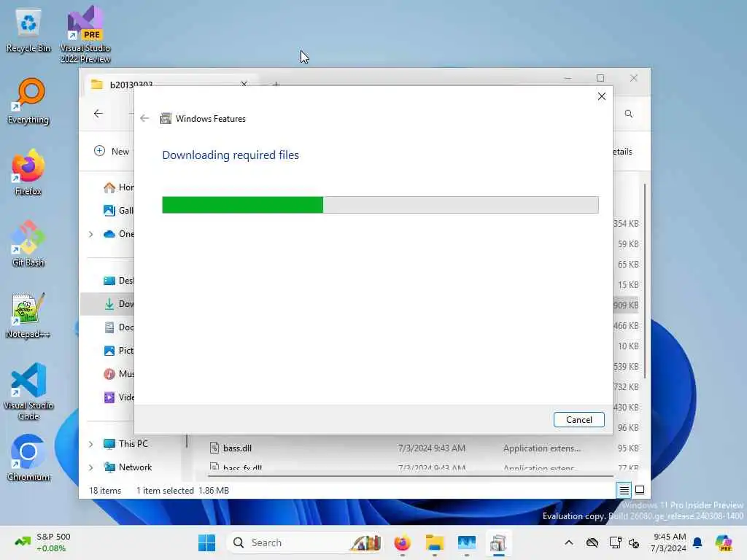Image resolution: width=747 pixels, height=560 pixels.
Task: Click the Explorer horizontal scrollbar
Action: (x=411, y=475)
